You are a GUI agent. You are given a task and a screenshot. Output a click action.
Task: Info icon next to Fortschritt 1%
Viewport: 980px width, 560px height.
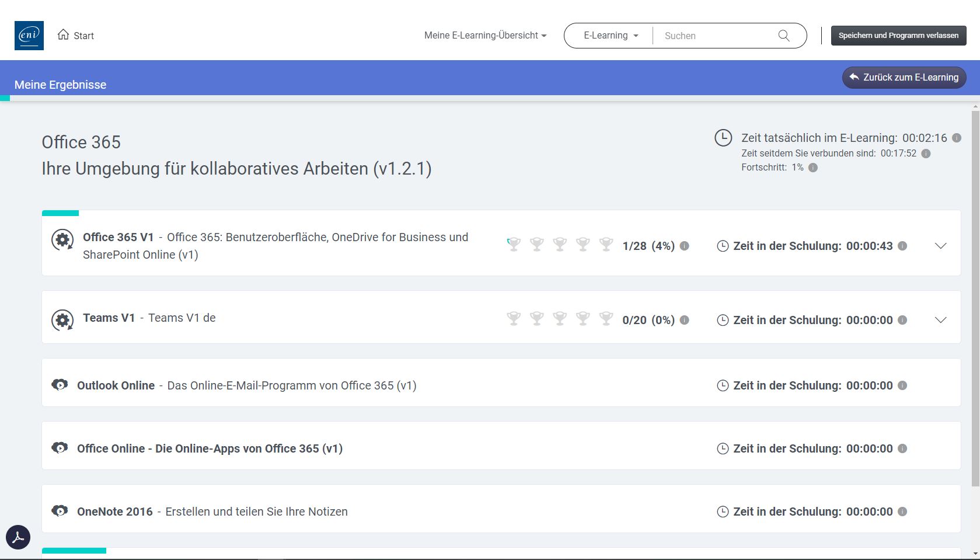tap(813, 168)
